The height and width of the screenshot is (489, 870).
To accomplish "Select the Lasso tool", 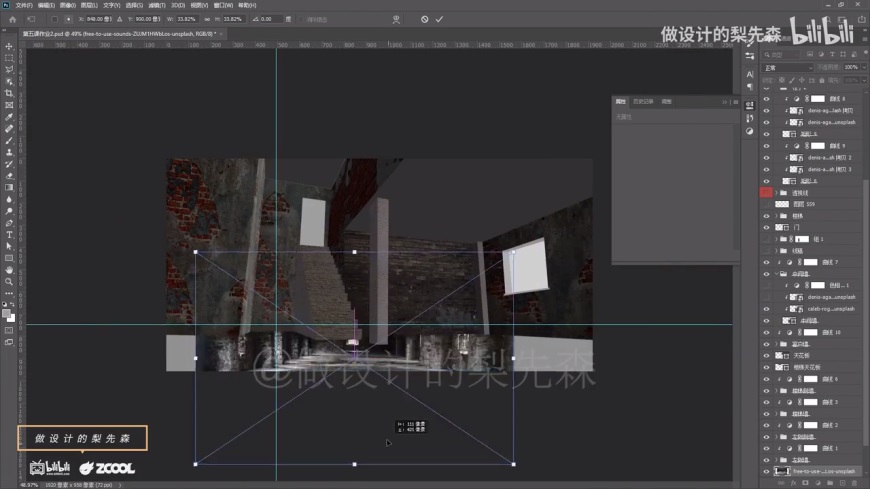I will click(x=9, y=69).
